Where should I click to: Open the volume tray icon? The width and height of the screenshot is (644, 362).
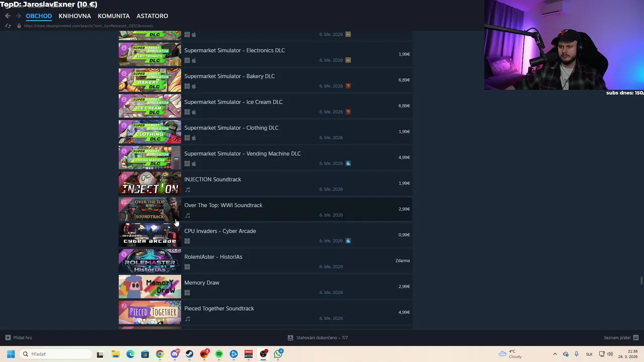(610, 354)
